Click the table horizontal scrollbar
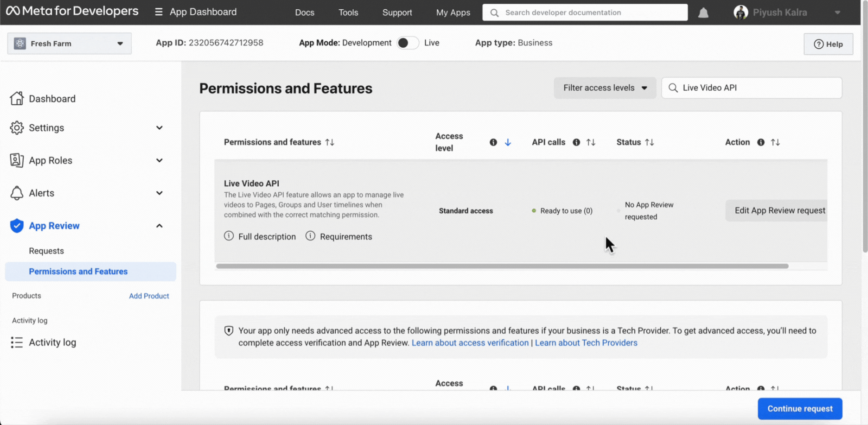 point(502,266)
